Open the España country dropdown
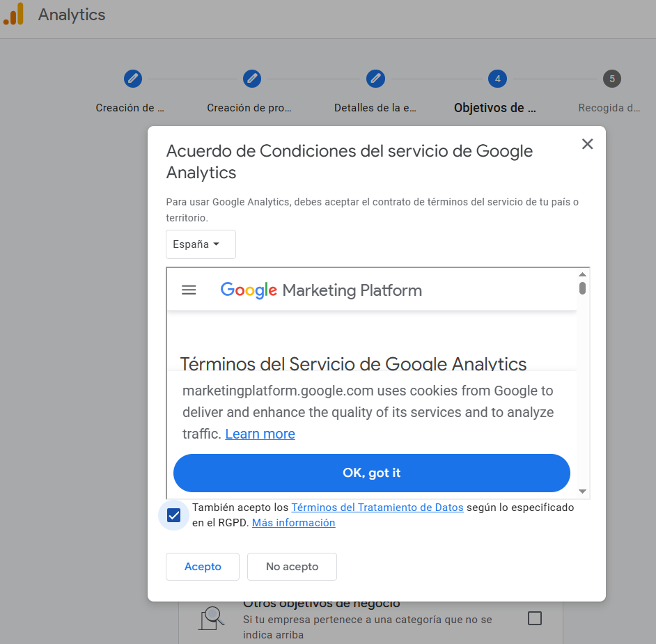This screenshot has width=656, height=644. click(201, 244)
